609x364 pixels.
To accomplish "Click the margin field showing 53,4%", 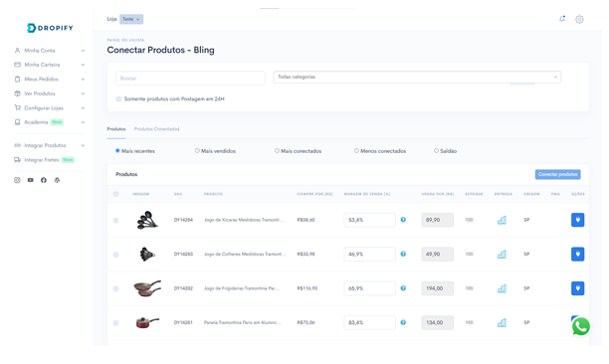I will [x=370, y=220].
